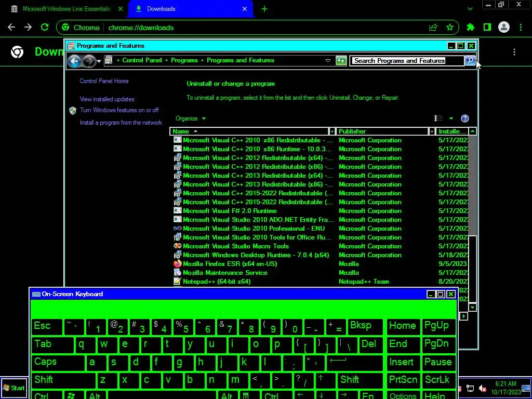Open view options dropdown arrow
The width and height of the screenshot is (532, 399).
coord(451,118)
